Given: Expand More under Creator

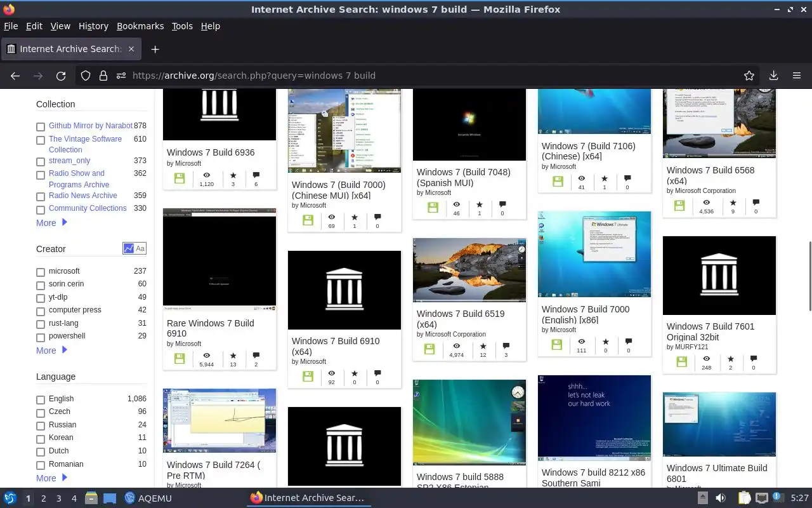Looking at the screenshot, I should pyautogui.click(x=51, y=351).
